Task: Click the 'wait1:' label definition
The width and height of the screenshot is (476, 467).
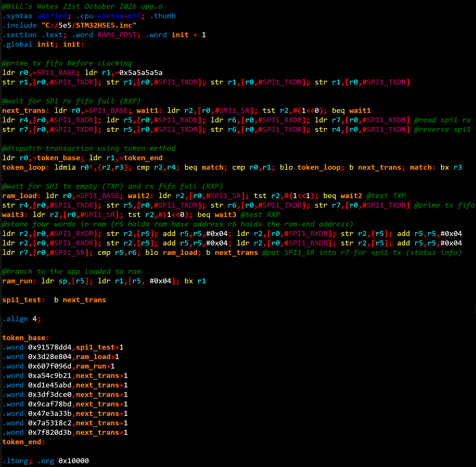Action: pos(149,111)
